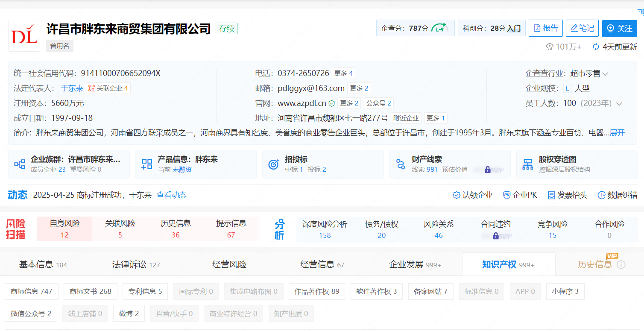Click the 认领企业 claim icon

click(456, 195)
